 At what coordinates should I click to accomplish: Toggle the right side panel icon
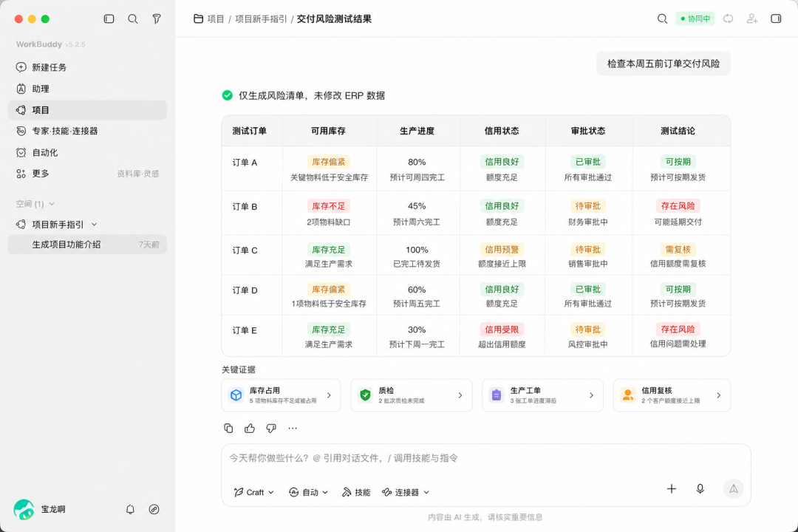776,18
